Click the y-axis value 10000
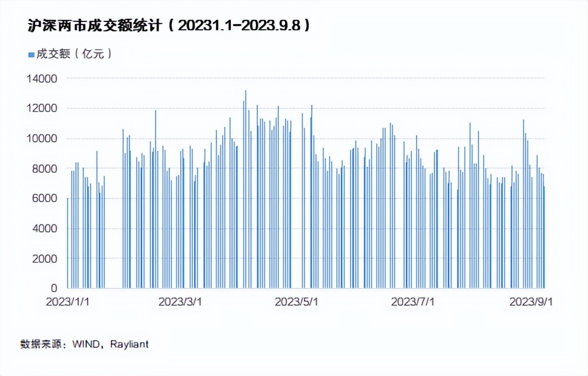 (41, 139)
